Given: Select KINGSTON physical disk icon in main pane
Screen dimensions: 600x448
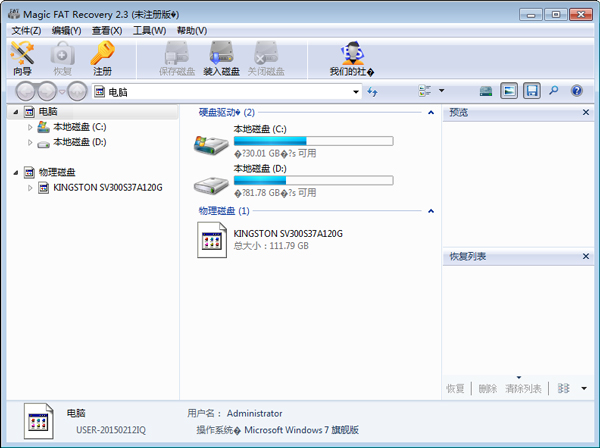Looking at the screenshot, I should pyautogui.click(x=212, y=240).
